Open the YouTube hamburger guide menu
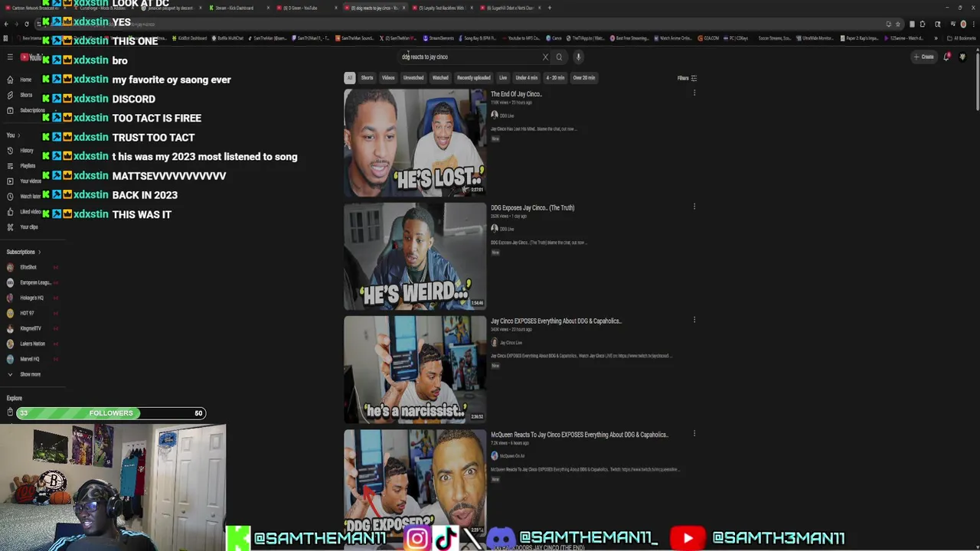This screenshot has width=980, height=551. 10,57
